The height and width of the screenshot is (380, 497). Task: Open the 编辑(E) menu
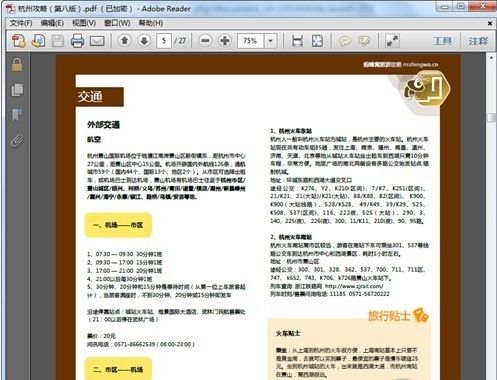52,23
